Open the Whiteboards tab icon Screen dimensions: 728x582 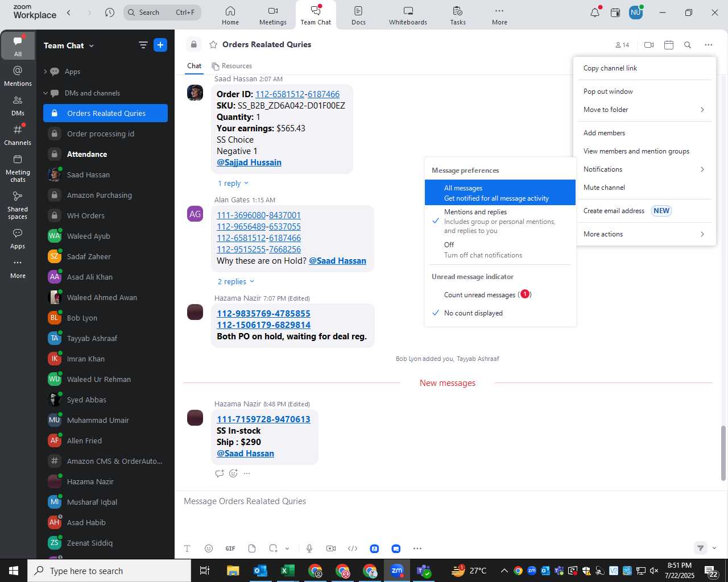click(x=408, y=15)
